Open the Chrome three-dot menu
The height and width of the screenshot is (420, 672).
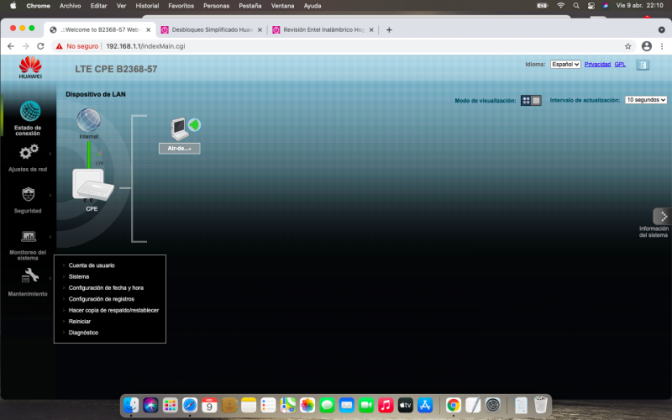coord(662,46)
